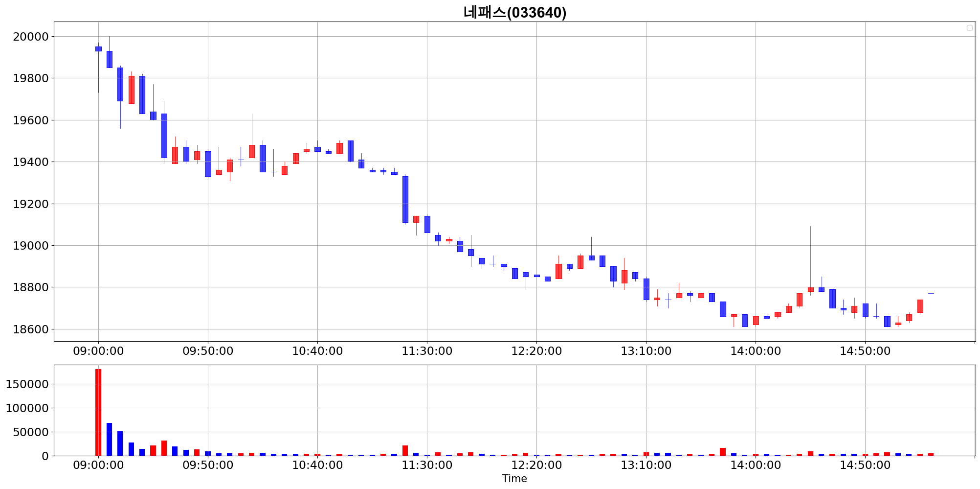This screenshot has height=489, width=980.
Task: Select the tallest red volume bar at 09:00
Action: [x=98, y=412]
